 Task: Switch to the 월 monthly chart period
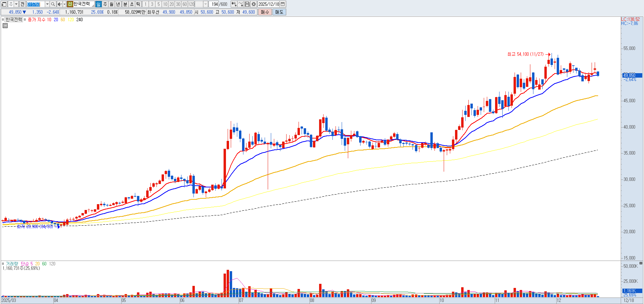[112, 4]
